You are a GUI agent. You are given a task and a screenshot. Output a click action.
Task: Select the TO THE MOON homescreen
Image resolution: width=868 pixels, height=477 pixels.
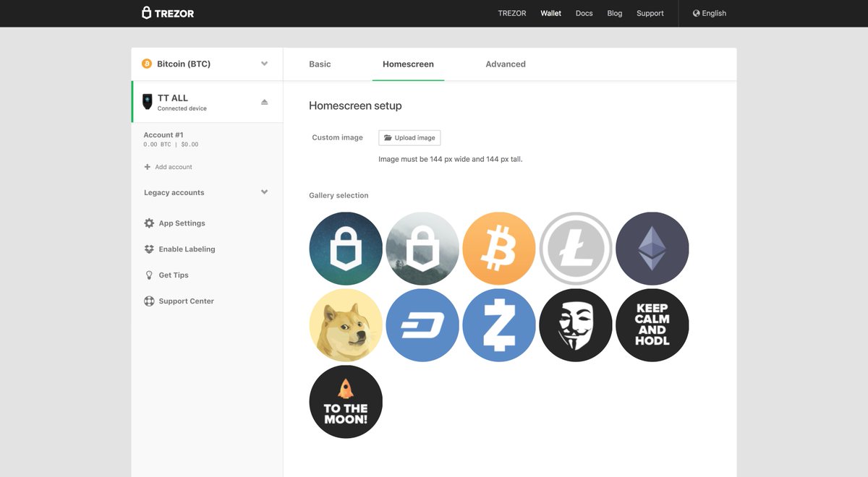(346, 401)
